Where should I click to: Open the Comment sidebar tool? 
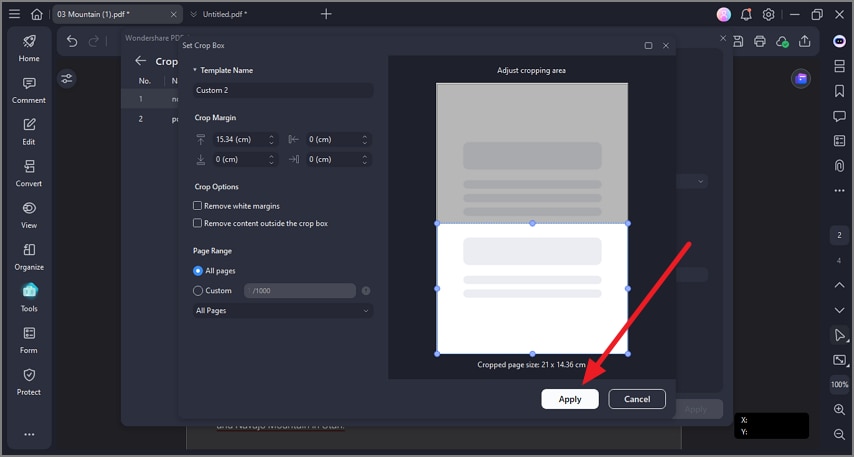29,90
